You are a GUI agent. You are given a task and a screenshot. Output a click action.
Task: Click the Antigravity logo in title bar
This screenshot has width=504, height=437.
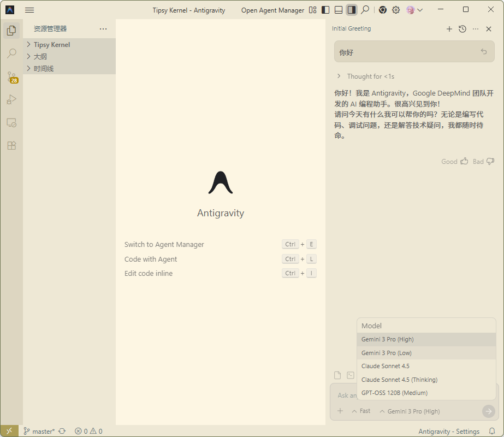tap(10, 10)
